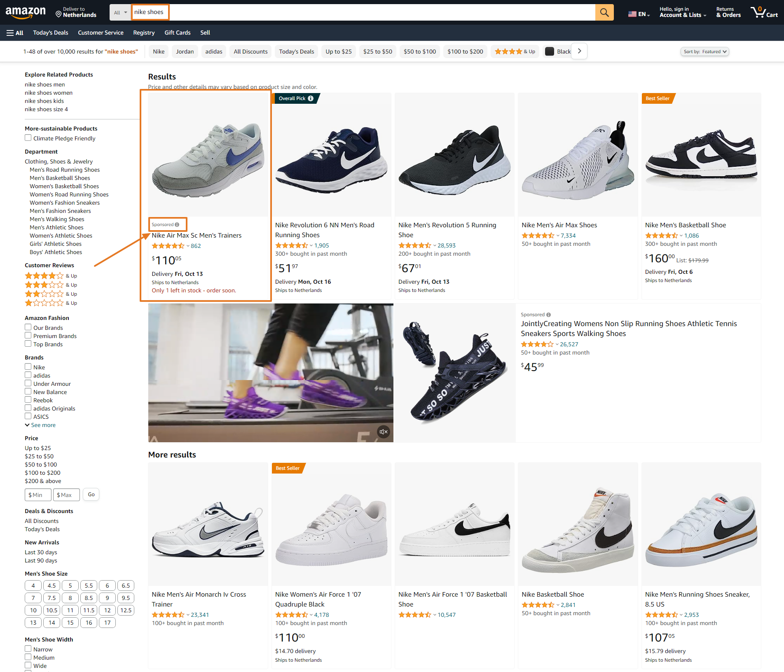Open star rating of JointlyCreating shoes
The image size is (784, 672).
point(537,344)
